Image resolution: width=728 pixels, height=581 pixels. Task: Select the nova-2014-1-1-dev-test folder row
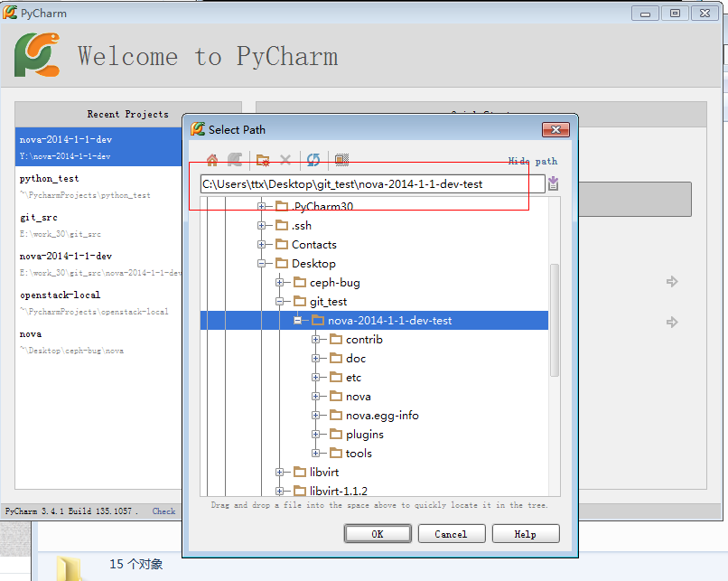point(374,321)
